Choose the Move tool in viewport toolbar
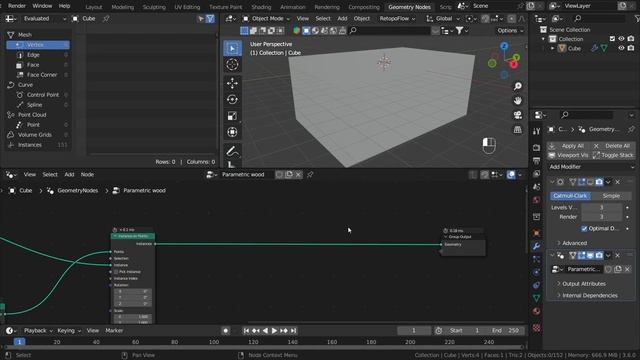640x360 pixels. tap(232, 83)
